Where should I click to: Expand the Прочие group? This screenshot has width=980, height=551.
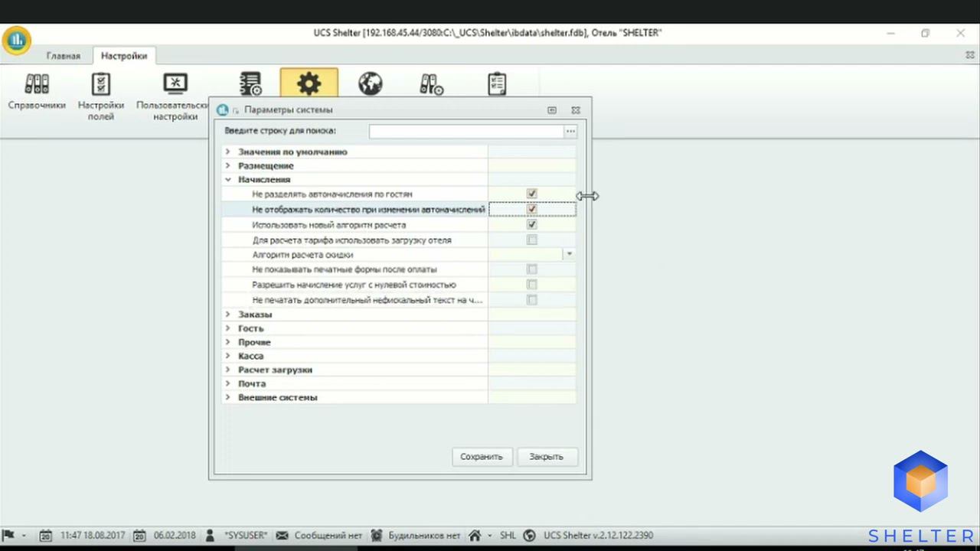(x=228, y=341)
